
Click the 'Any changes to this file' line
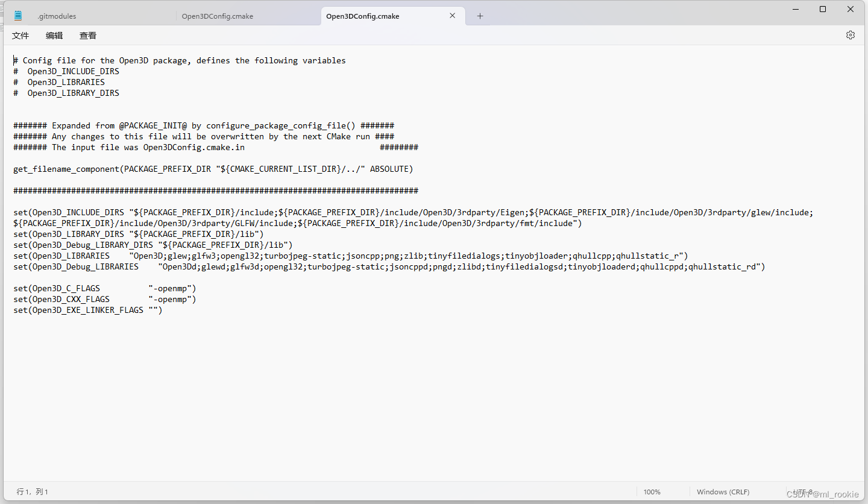204,136
